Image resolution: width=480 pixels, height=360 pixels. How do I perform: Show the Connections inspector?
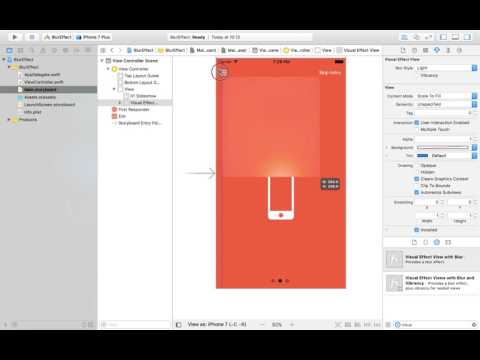point(460,50)
